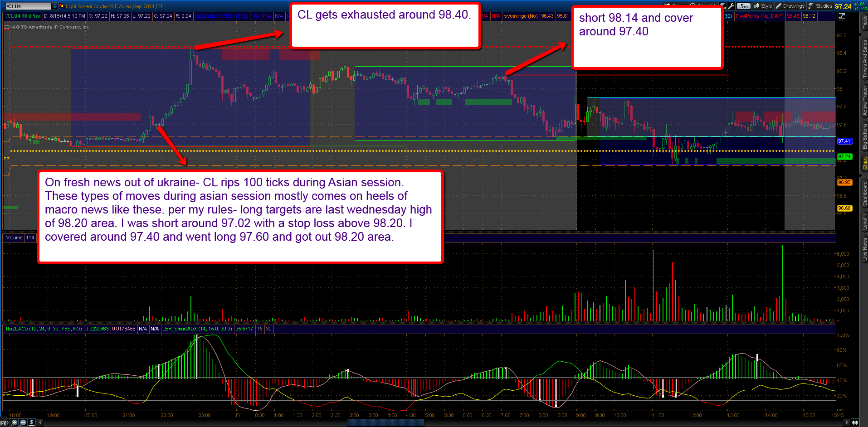
Task: Open the Live News side tab
Action: coord(864,249)
